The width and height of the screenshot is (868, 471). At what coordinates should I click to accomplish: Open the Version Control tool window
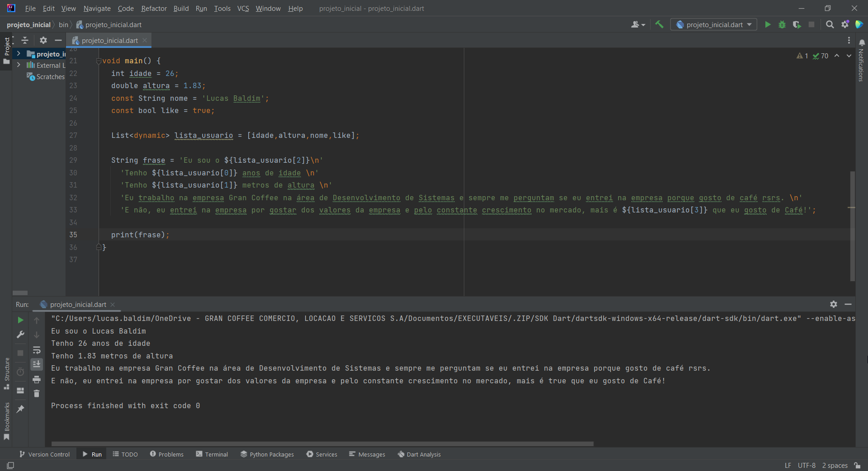point(45,454)
